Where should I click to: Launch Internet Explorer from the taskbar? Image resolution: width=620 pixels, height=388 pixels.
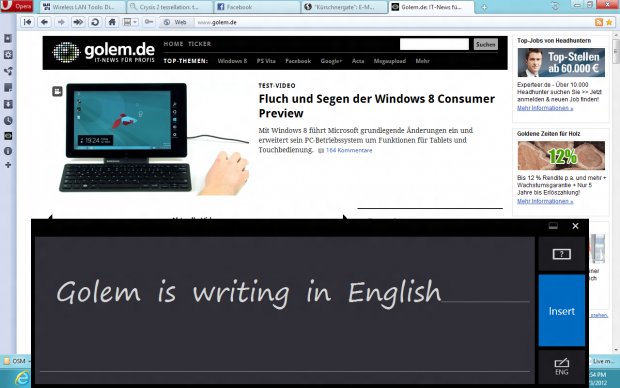21,378
